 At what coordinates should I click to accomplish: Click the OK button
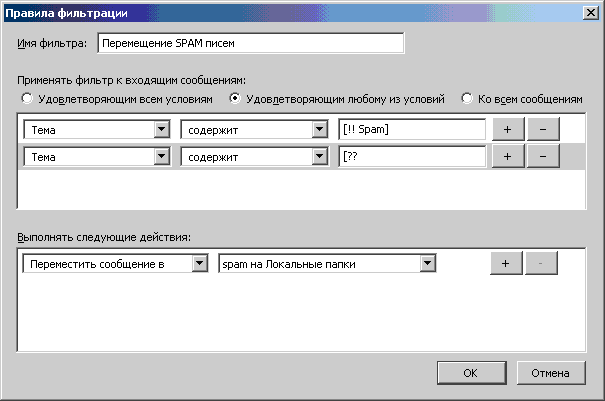pos(470,372)
